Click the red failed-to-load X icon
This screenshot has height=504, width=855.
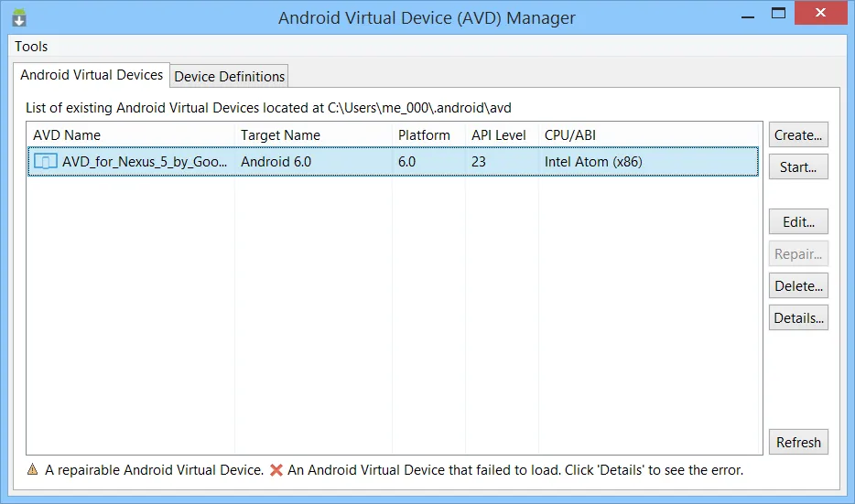coord(276,469)
